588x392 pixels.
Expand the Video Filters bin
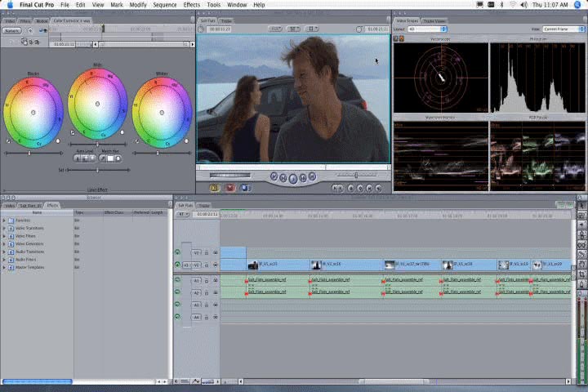[x=4, y=236]
